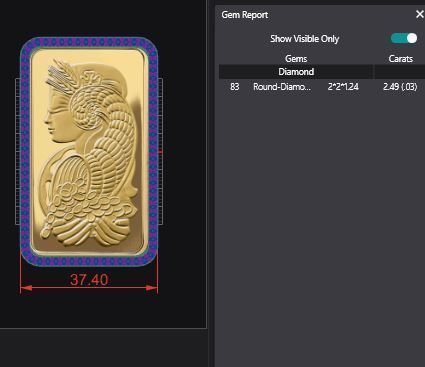Toggle the Show Visible Only switch
This screenshot has width=425, height=367.
404,38
